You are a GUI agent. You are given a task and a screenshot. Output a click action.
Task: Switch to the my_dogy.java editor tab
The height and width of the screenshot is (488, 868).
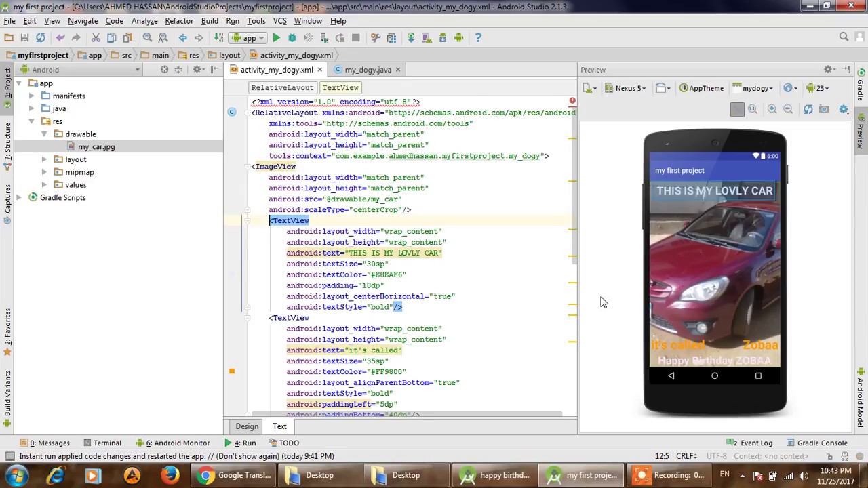click(368, 70)
